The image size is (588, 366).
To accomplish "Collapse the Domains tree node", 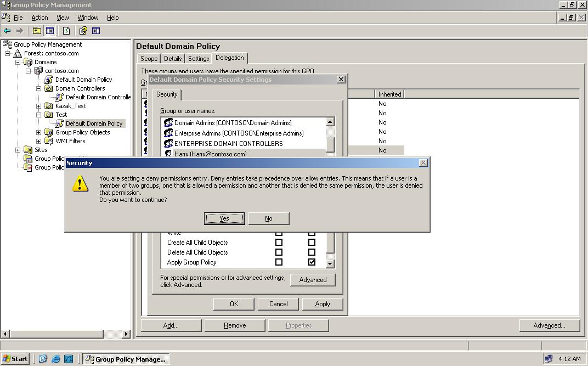I will tap(18, 62).
